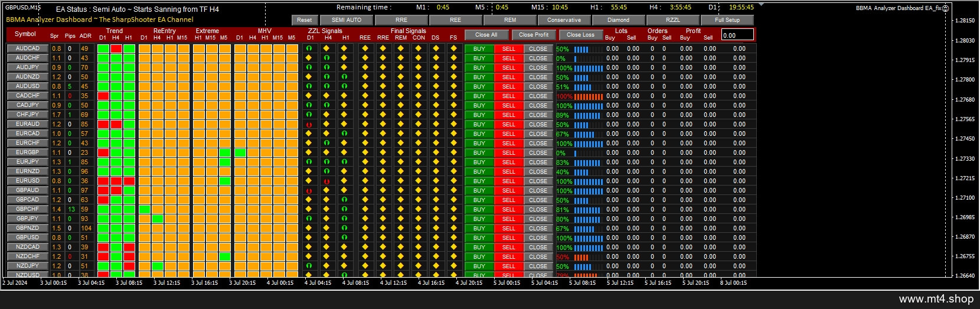Click the Close Profit button
This screenshot has height=309, width=980.
click(534, 35)
